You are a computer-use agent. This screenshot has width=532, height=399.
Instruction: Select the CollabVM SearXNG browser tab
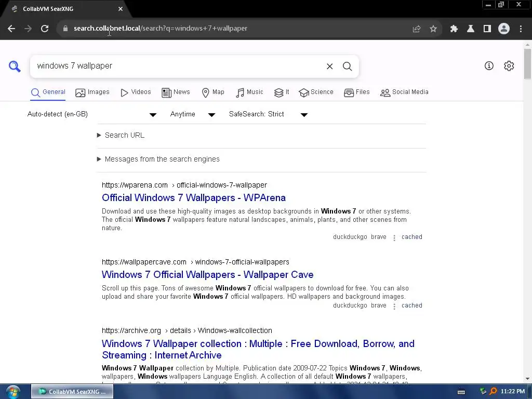point(66,9)
